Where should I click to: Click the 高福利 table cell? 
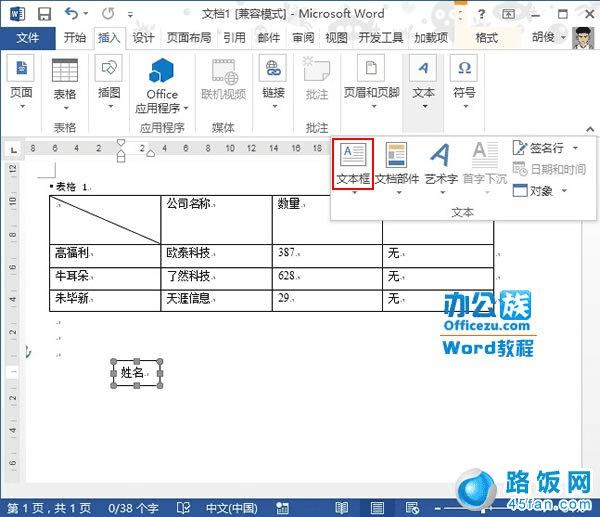(x=105, y=256)
